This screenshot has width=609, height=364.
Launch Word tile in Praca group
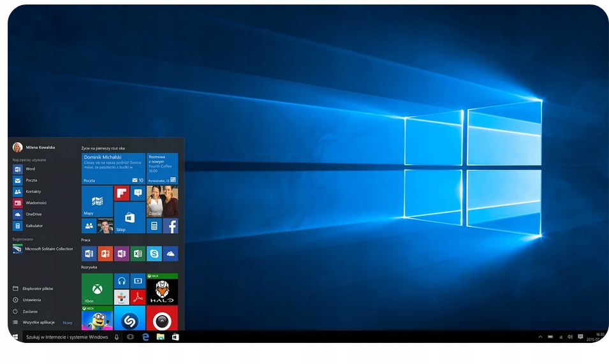coord(89,254)
